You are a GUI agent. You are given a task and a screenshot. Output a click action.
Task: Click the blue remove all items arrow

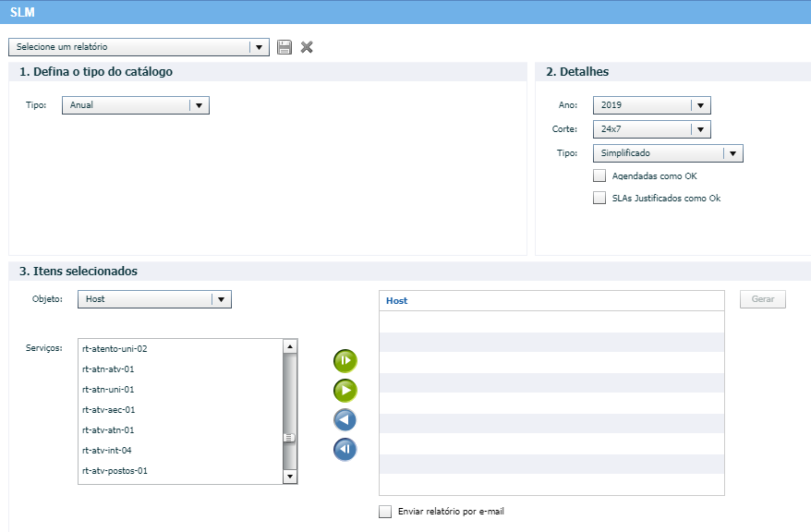345,450
